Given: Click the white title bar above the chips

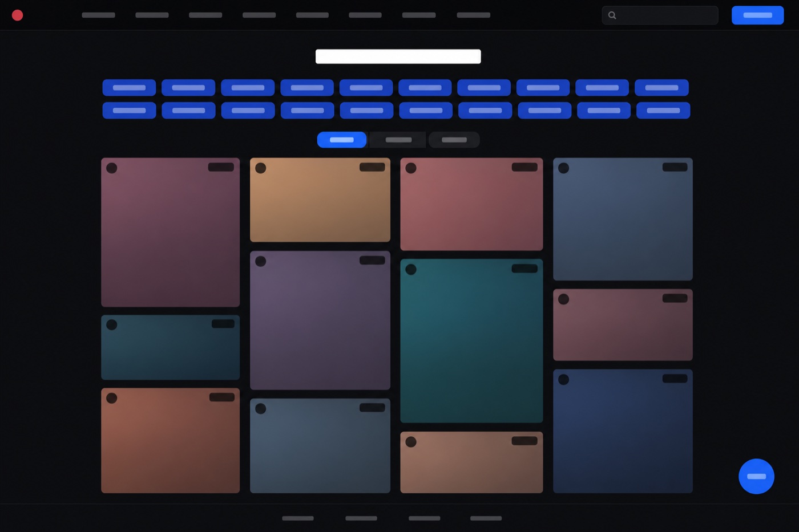Looking at the screenshot, I should click(398, 56).
